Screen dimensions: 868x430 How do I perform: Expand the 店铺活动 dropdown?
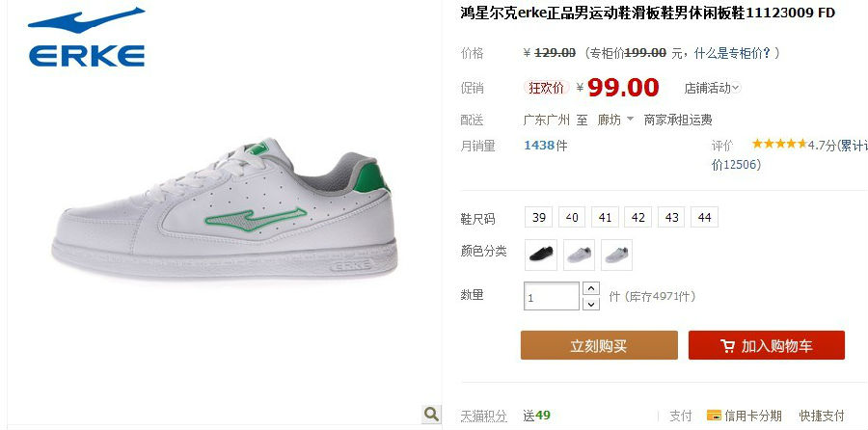[713, 88]
